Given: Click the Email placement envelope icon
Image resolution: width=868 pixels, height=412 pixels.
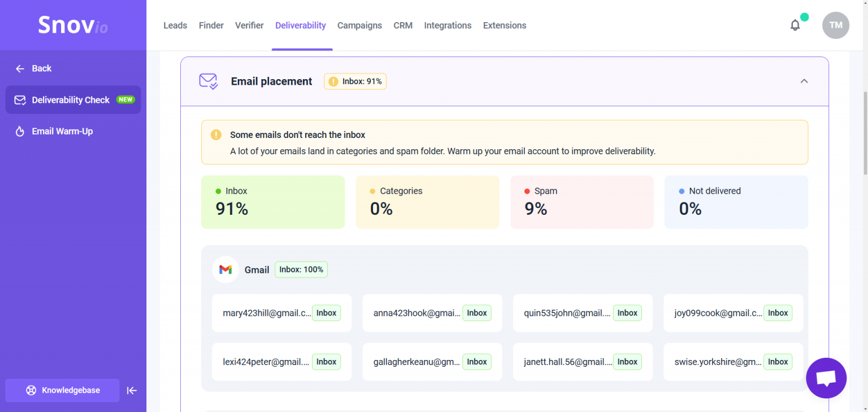Looking at the screenshot, I should point(209,81).
